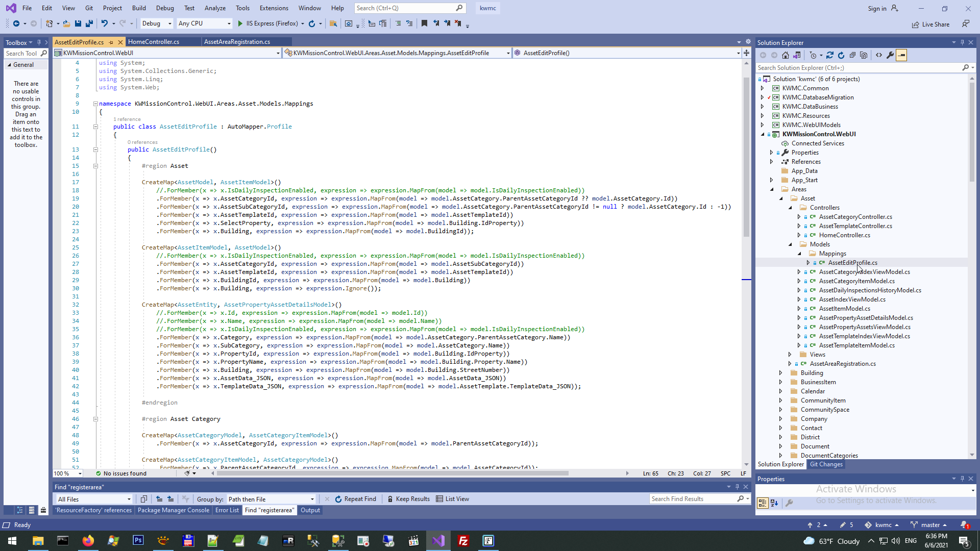This screenshot has height=551, width=980.
Task: Toggle Show All Files in Solution Explorer
Action: tap(864, 55)
